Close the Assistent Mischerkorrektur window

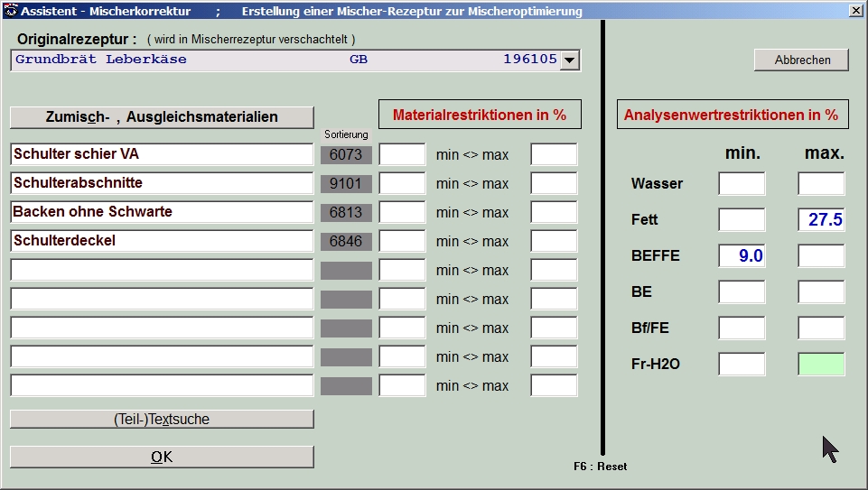click(x=855, y=11)
